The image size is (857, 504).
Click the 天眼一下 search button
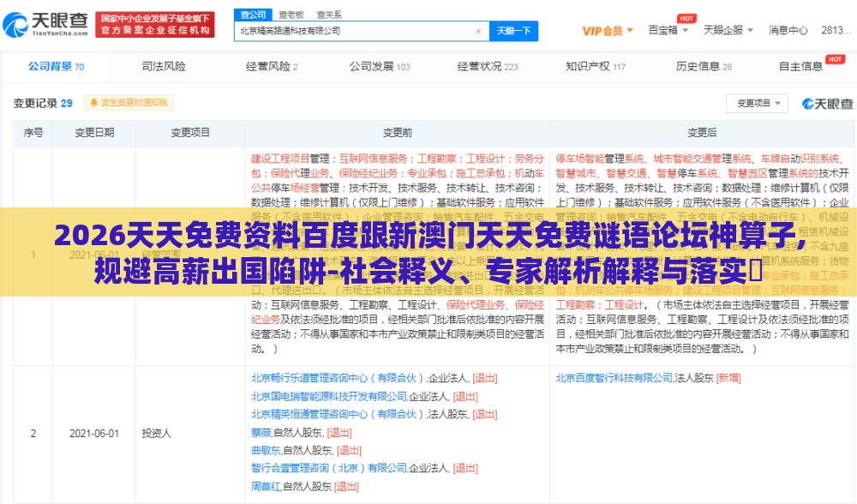pos(513,31)
